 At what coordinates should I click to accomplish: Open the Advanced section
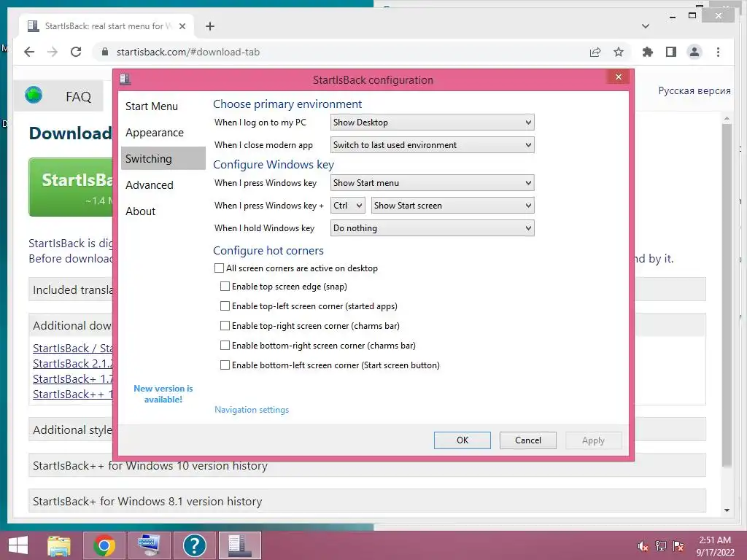(x=163, y=184)
